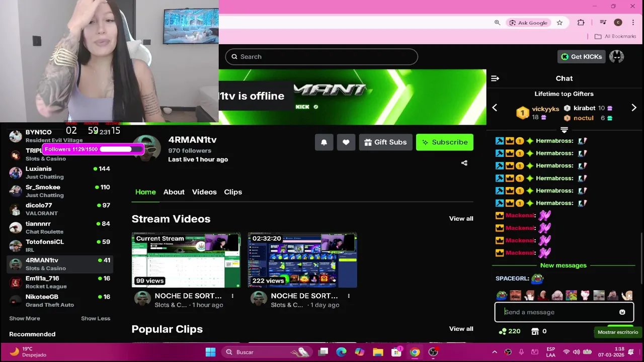
Task: Open Task View in the taskbar
Action: pos(323,352)
